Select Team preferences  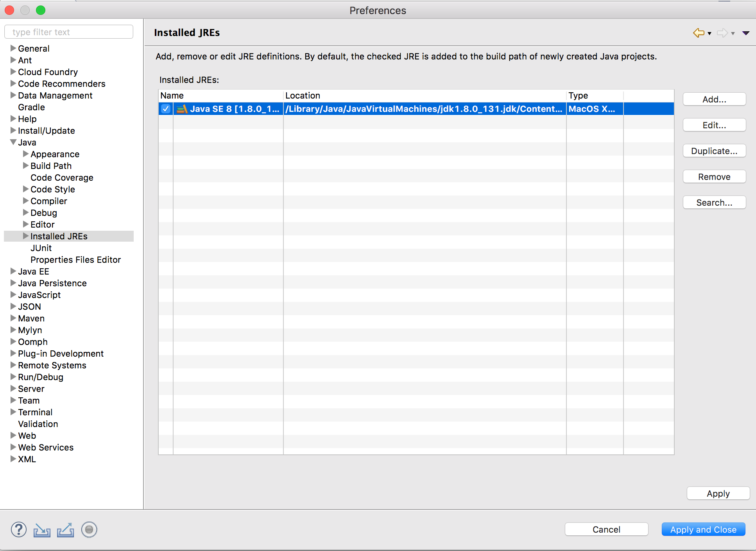[29, 400]
